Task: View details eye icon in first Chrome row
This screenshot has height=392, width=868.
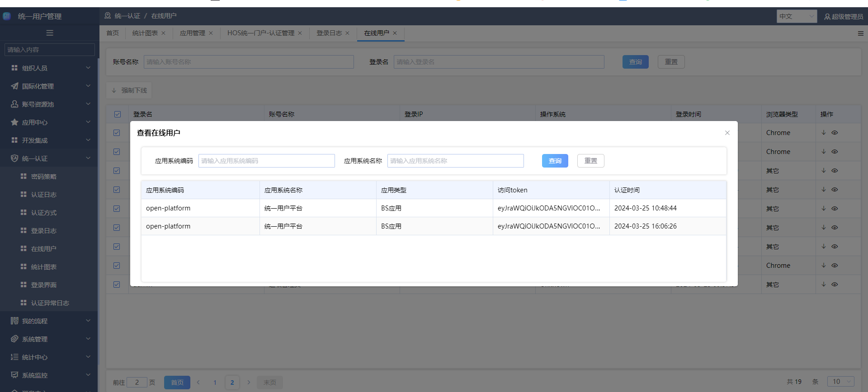Action: tap(835, 133)
